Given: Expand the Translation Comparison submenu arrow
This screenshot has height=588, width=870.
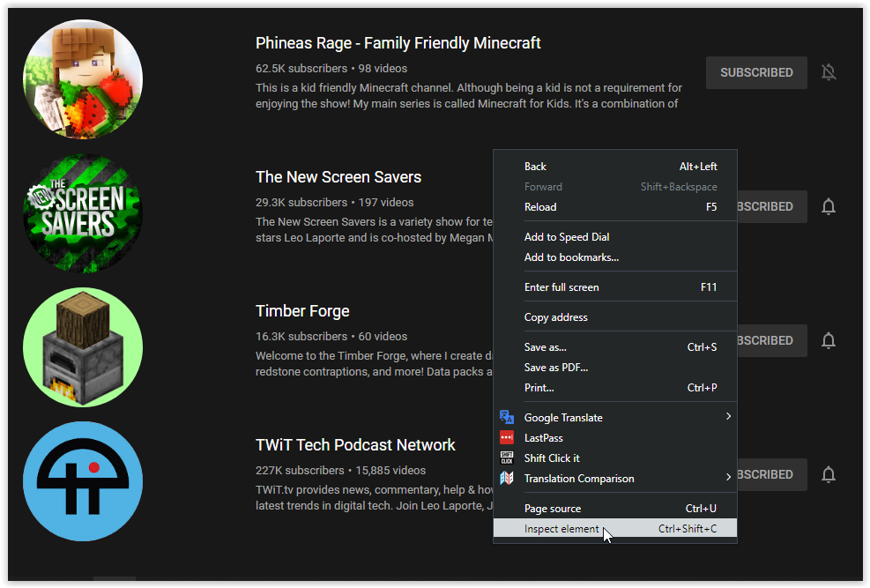Looking at the screenshot, I should [728, 478].
